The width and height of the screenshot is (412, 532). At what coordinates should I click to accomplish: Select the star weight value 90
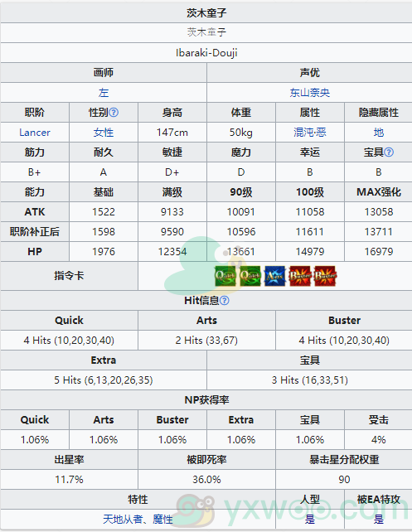pyautogui.click(x=344, y=480)
